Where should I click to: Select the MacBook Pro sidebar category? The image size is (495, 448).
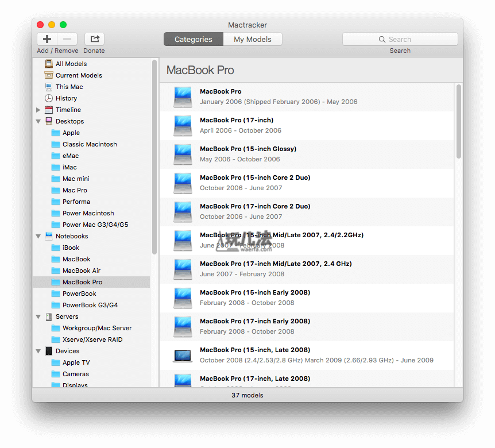click(91, 282)
